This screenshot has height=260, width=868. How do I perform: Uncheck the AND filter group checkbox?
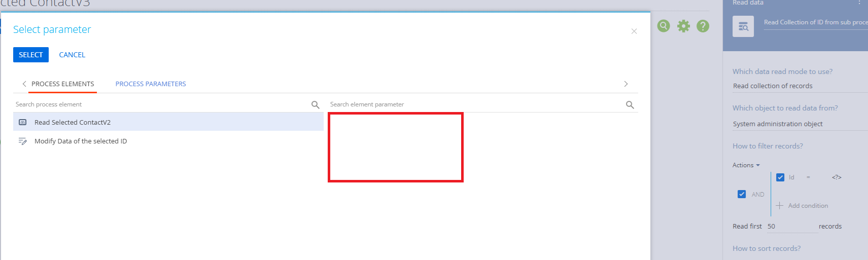tap(742, 194)
